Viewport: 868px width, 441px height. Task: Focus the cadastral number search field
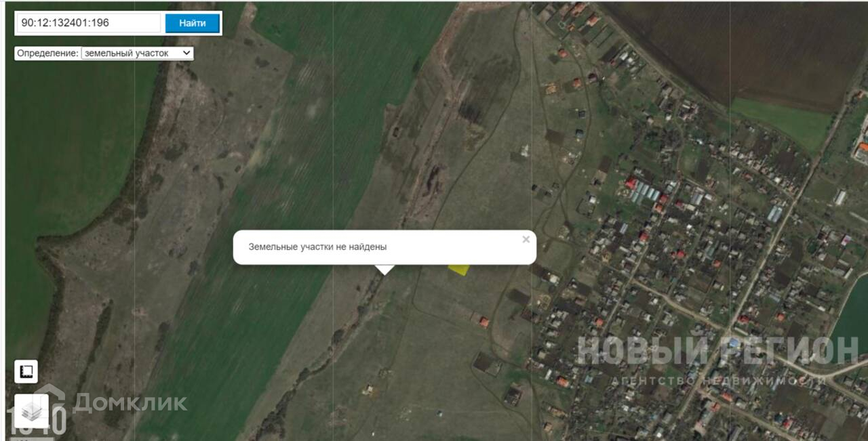pos(89,23)
